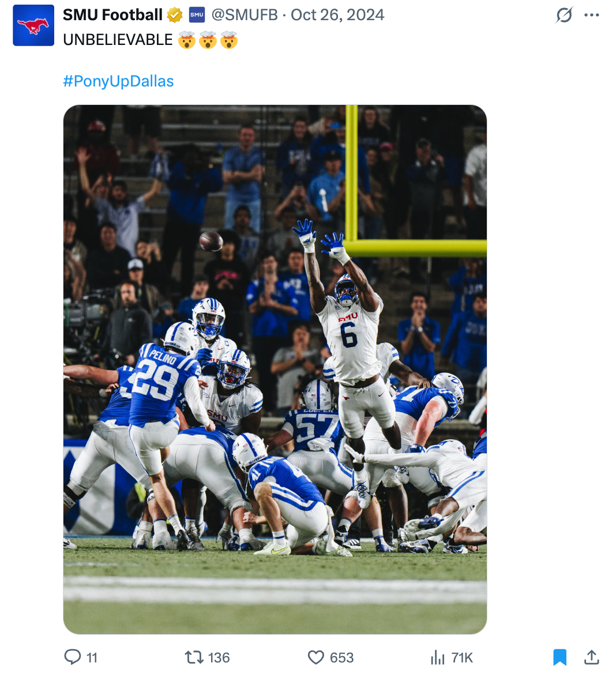Click the reply count 11

tap(92, 658)
